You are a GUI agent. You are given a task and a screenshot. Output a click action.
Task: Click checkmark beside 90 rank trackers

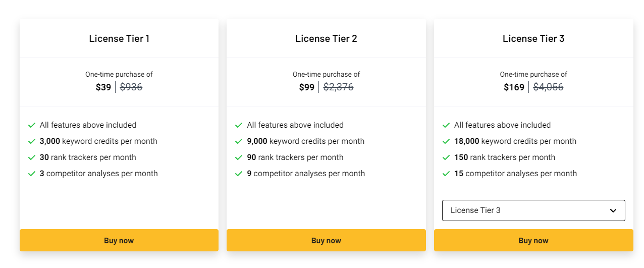click(x=239, y=157)
